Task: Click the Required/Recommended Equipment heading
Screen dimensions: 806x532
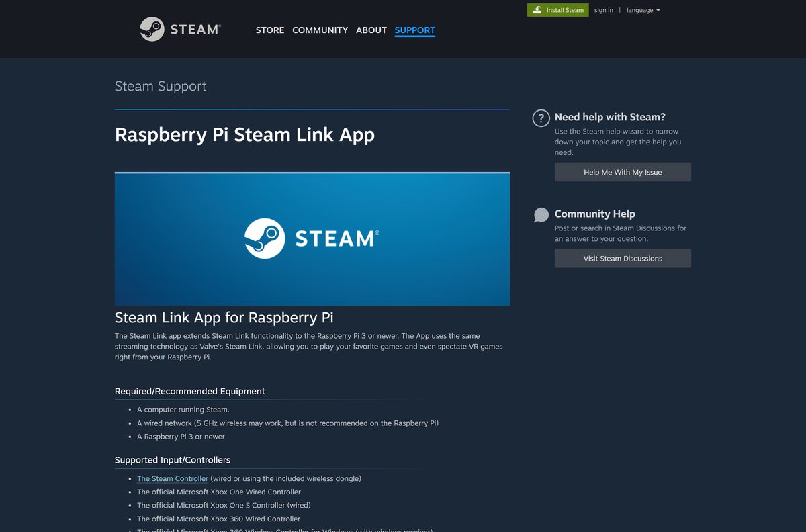Action: (190, 391)
